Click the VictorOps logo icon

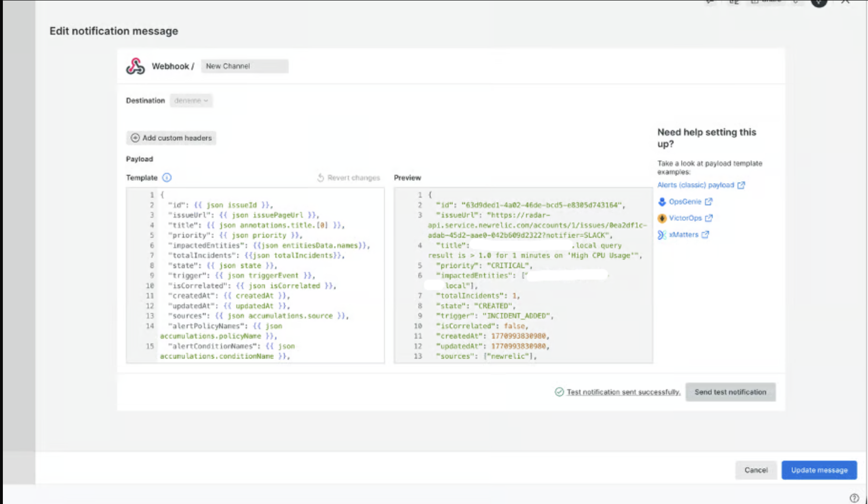(x=662, y=218)
